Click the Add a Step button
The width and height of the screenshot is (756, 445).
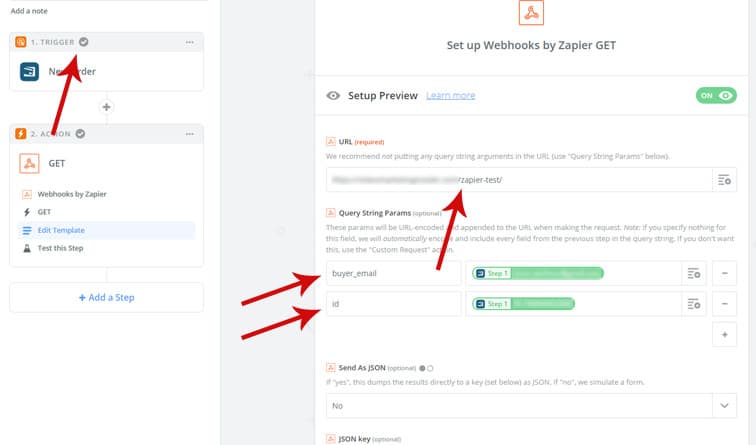pos(107,297)
